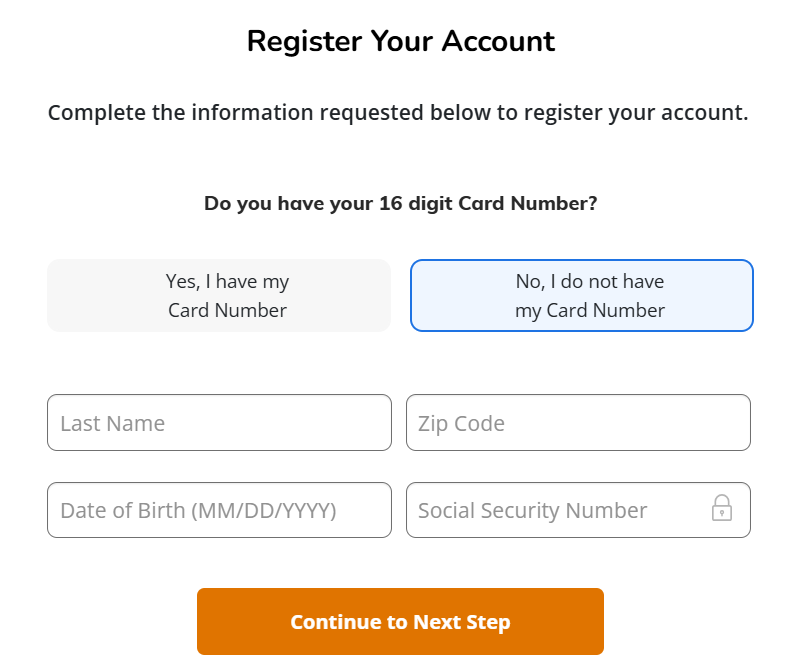The image size is (801, 672).
Task: Click the instruction text below the heading
Action: pyautogui.click(x=398, y=112)
